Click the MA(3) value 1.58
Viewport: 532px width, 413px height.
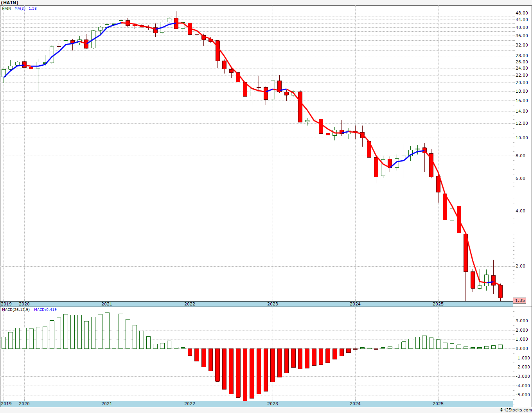click(33, 8)
